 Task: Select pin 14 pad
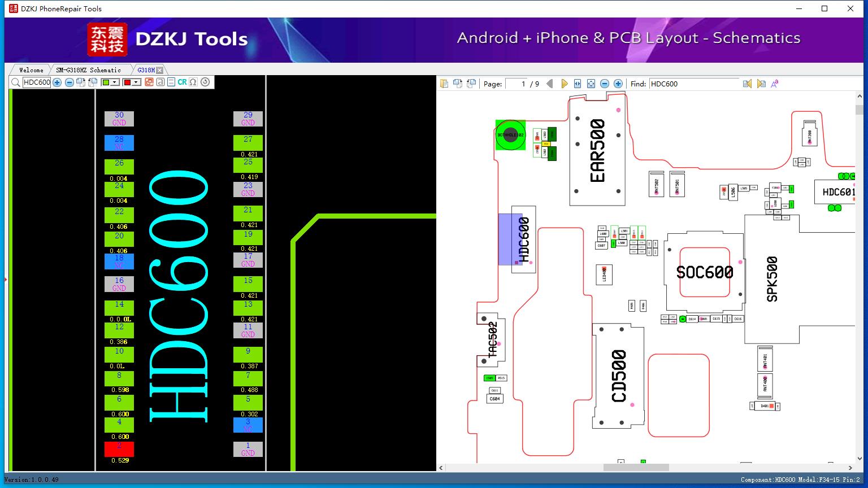click(x=119, y=308)
